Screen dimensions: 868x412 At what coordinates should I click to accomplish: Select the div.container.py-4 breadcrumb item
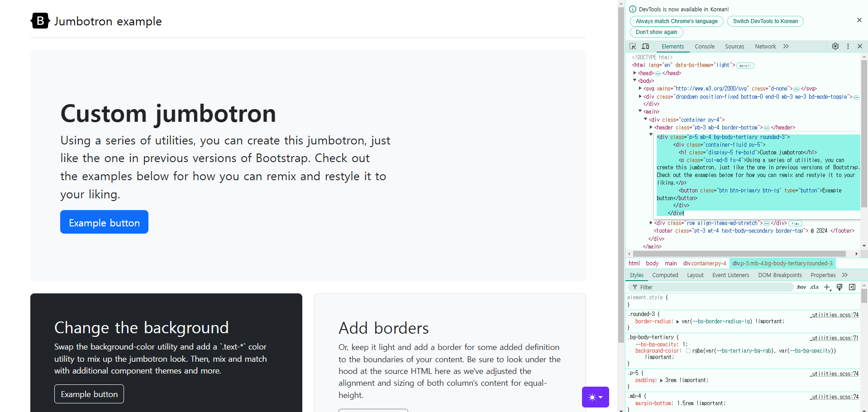pos(705,263)
